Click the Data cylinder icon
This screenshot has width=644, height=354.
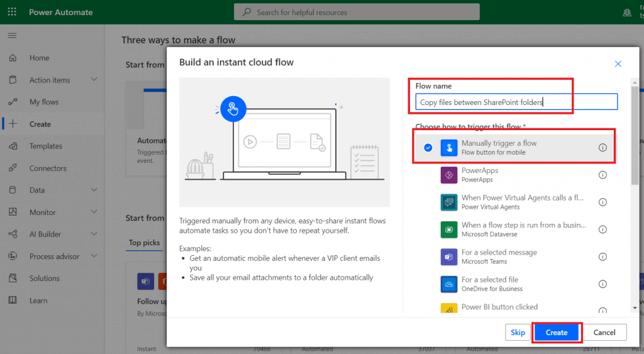point(13,190)
